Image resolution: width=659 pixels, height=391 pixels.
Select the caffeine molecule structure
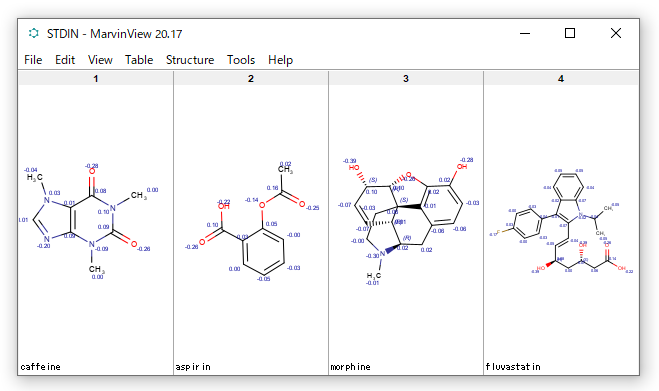click(89, 221)
